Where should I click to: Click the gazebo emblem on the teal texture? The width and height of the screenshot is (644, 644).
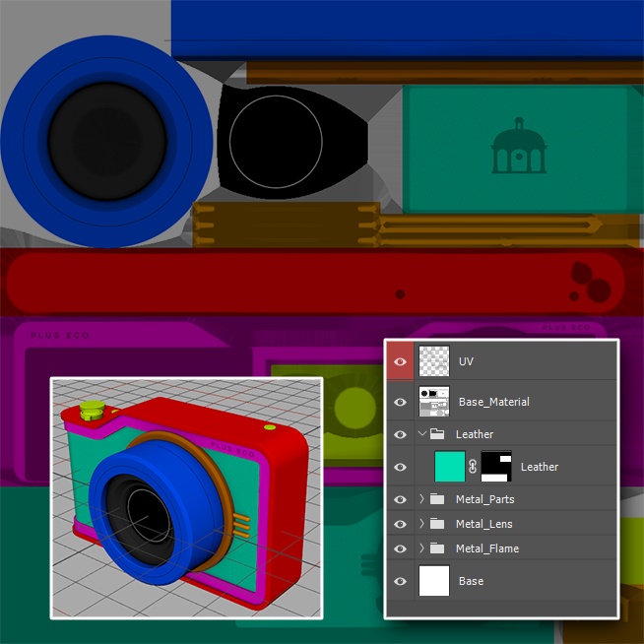(x=519, y=145)
